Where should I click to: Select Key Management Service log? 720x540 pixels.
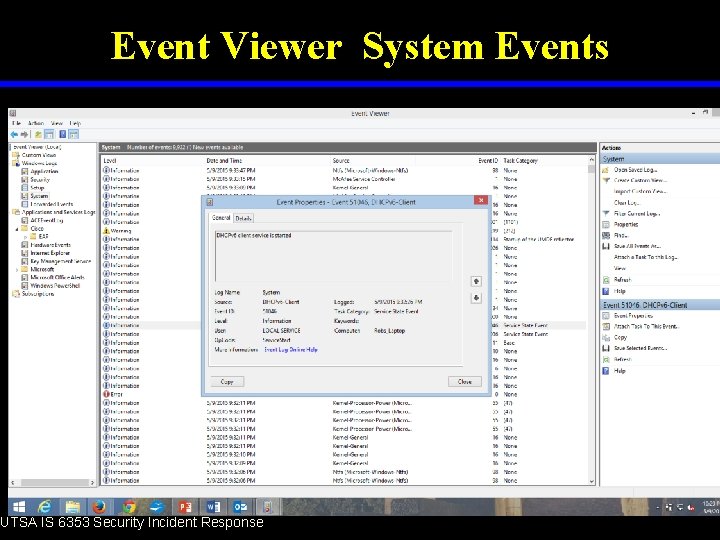point(61,261)
